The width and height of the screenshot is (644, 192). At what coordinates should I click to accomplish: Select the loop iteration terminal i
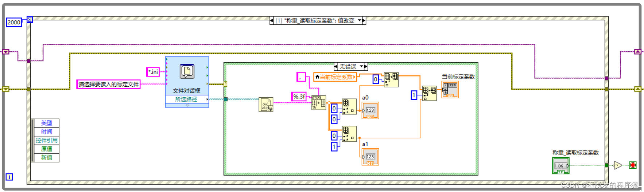(9, 177)
